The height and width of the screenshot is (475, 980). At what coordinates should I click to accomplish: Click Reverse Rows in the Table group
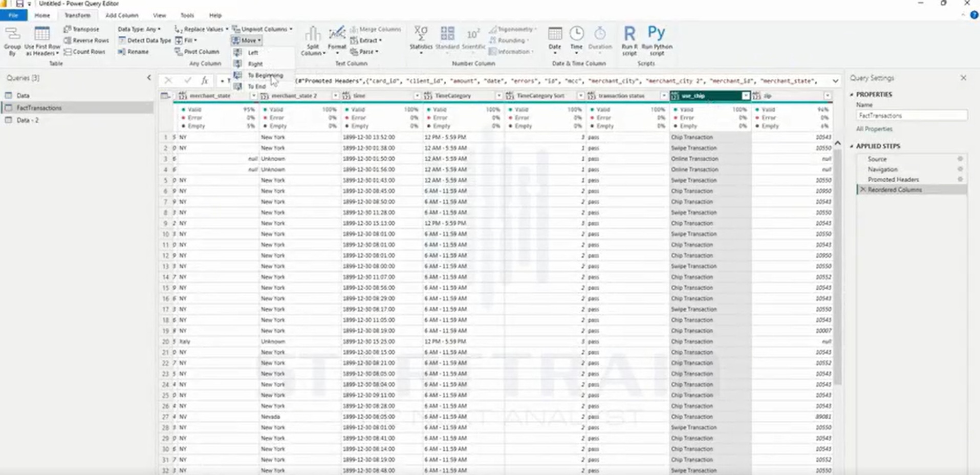86,40
